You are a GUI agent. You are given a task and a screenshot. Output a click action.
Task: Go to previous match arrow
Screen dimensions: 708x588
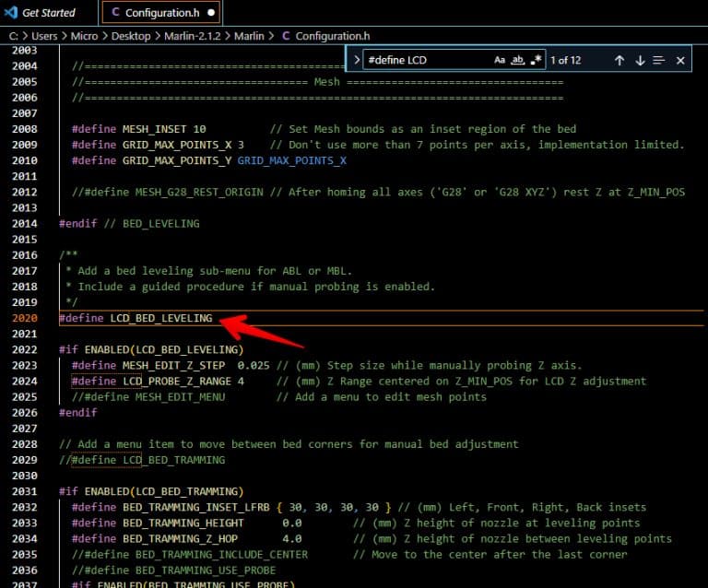click(619, 60)
